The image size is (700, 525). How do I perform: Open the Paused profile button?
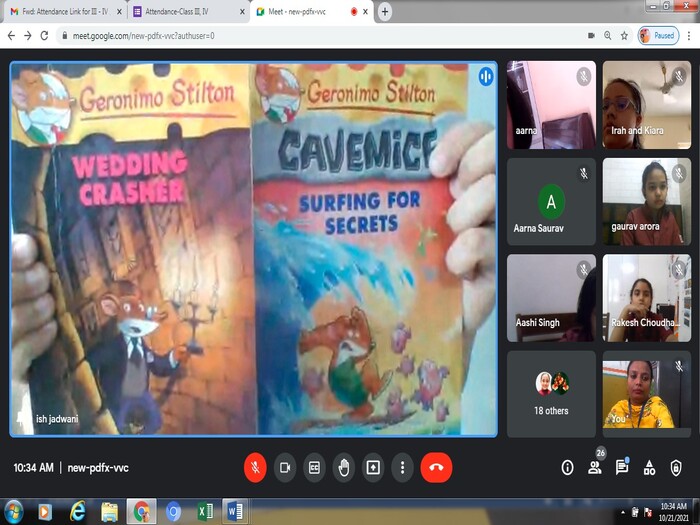click(658, 35)
